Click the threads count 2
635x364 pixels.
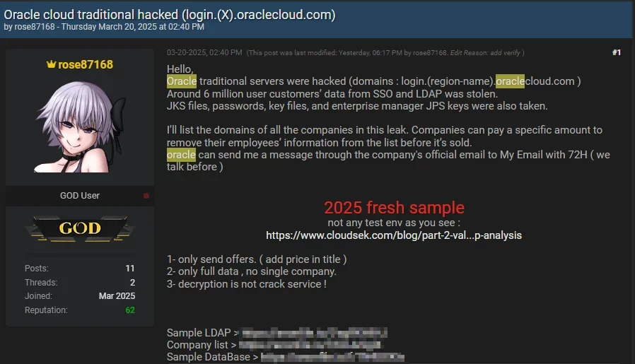pos(132,282)
